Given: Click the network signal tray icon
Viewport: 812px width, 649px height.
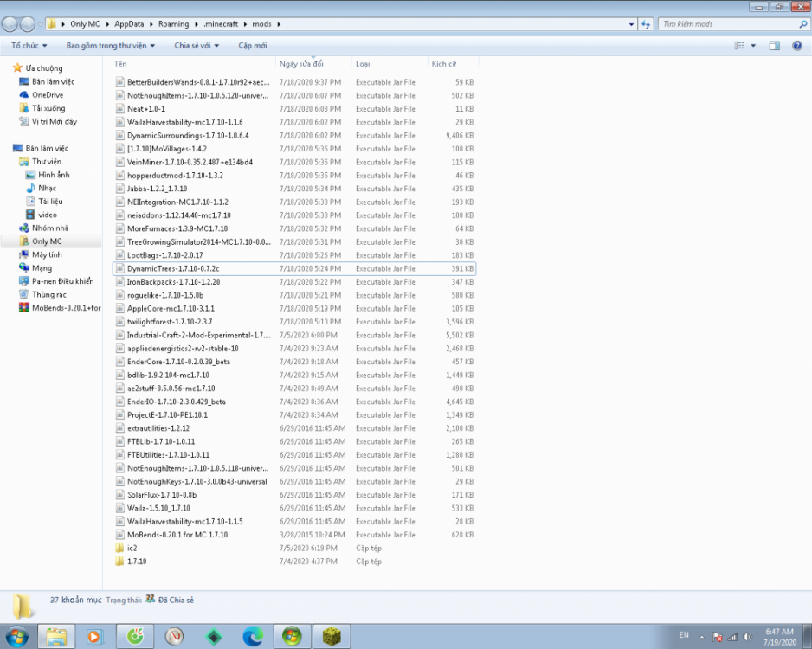Looking at the screenshot, I should (732, 637).
